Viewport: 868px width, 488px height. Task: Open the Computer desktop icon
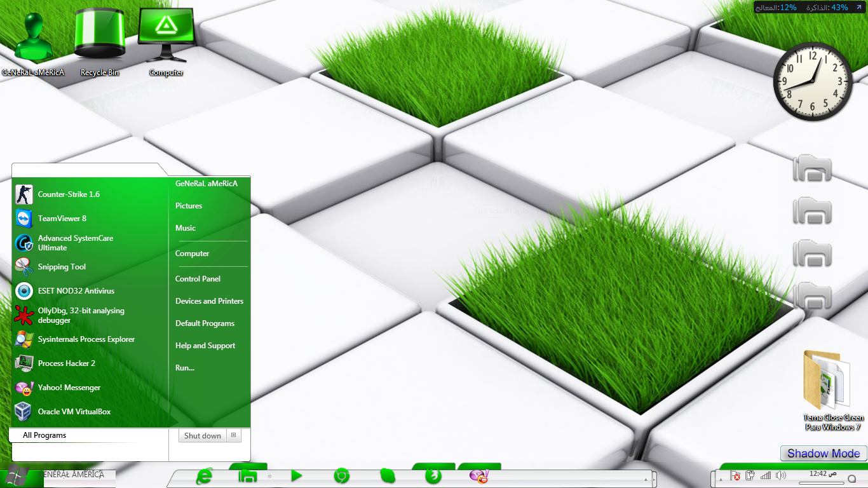coord(166,37)
